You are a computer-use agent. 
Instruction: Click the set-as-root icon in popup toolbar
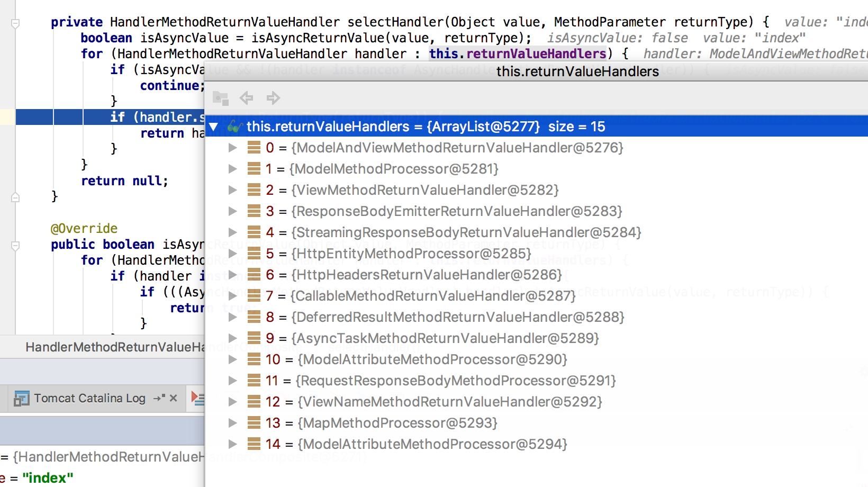coord(220,98)
